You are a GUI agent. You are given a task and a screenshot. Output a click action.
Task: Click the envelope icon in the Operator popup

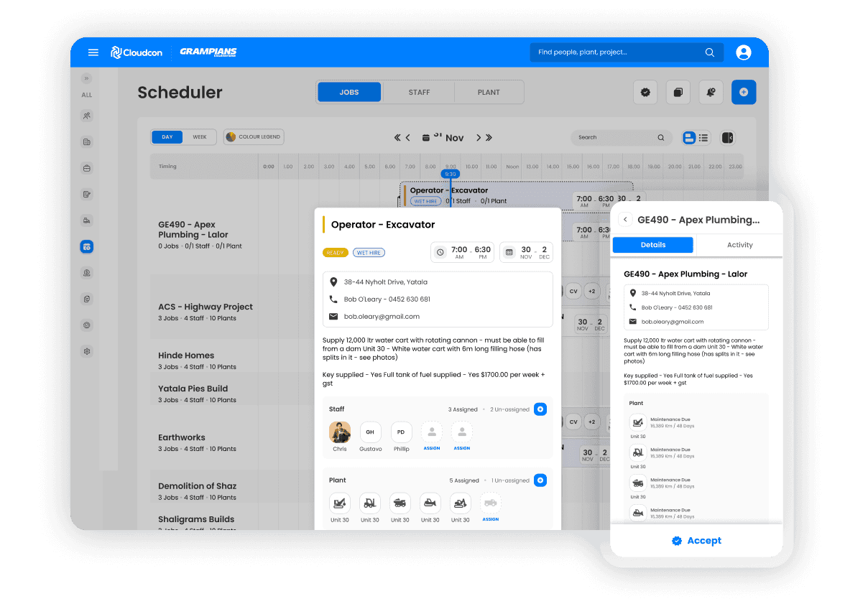click(x=333, y=317)
